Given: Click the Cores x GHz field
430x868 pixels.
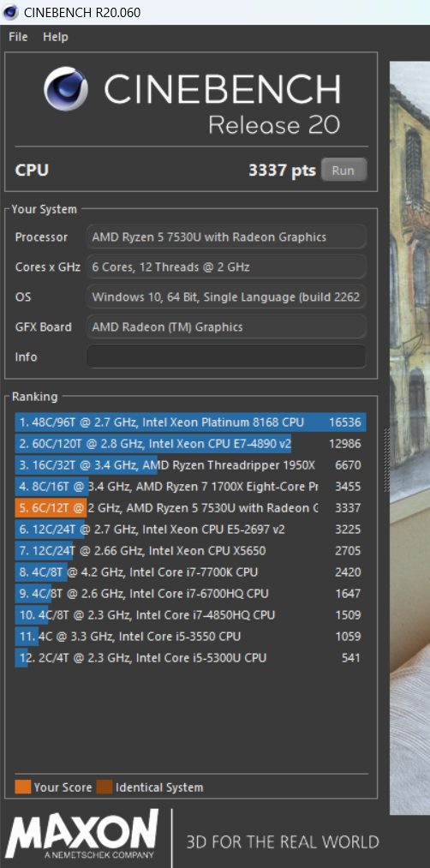Looking at the screenshot, I should tap(226, 266).
